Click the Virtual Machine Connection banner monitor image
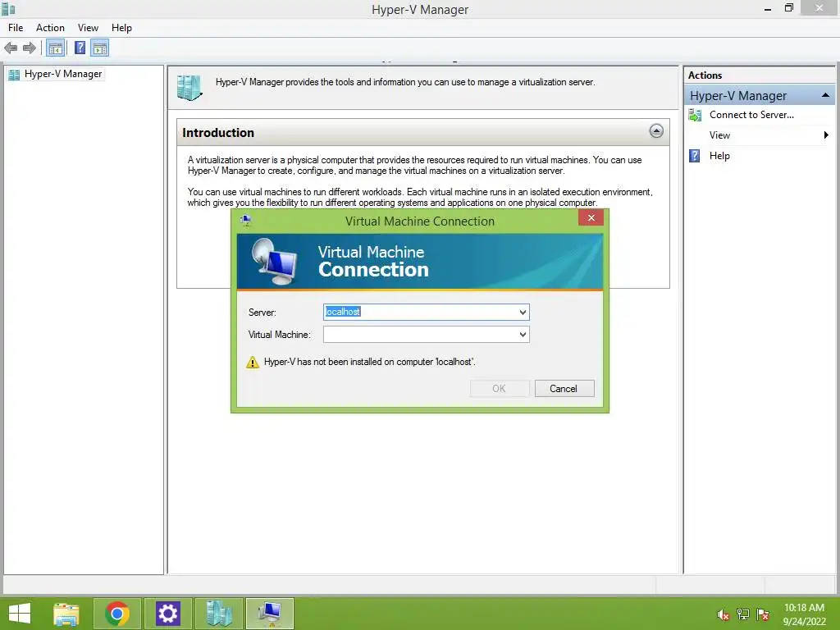This screenshot has width=840, height=630. (275, 262)
